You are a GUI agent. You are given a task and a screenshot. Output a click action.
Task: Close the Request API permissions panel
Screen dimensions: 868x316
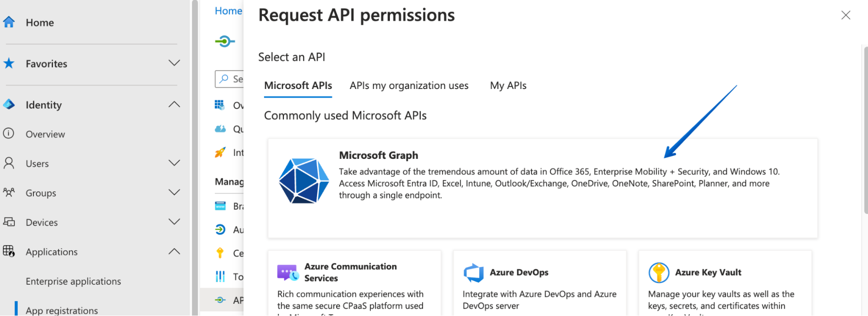point(845,15)
